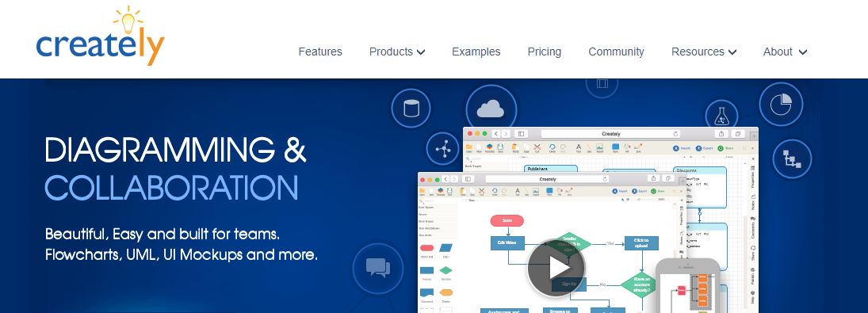Click the sidebar toggle icon in front Creately window
The image size is (868, 313).
468,179
